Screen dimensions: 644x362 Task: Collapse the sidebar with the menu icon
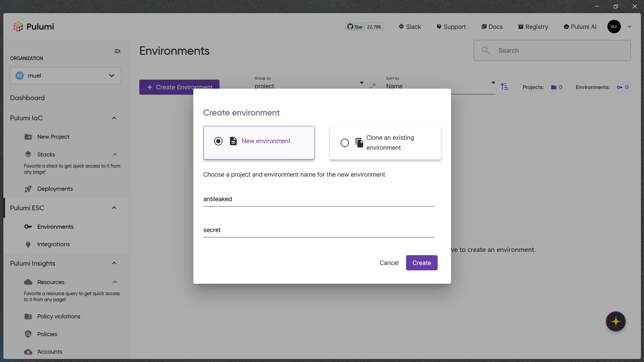tap(117, 51)
